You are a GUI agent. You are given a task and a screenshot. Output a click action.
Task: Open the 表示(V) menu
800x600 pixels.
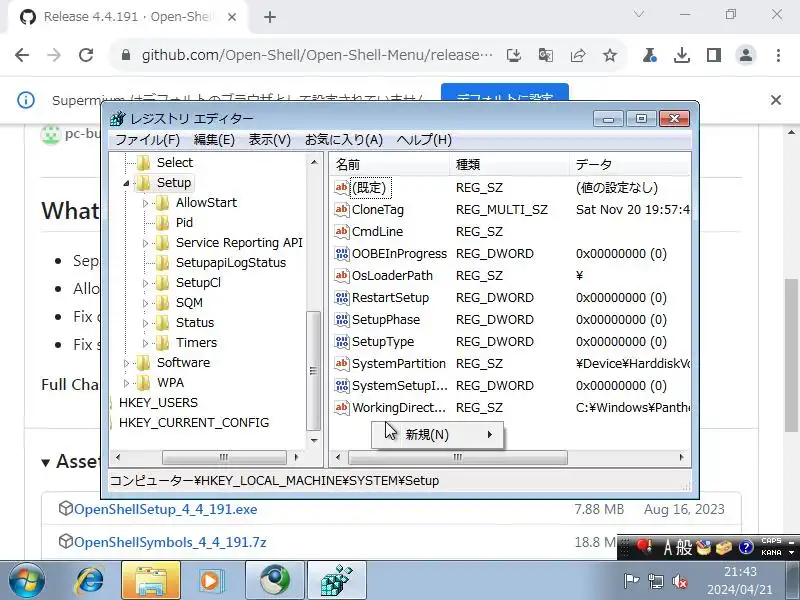coord(269,140)
